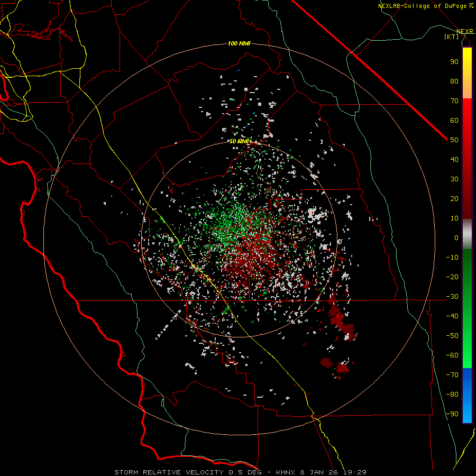Click the KT units label above the color scale
476x476 pixels.
tap(452, 36)
